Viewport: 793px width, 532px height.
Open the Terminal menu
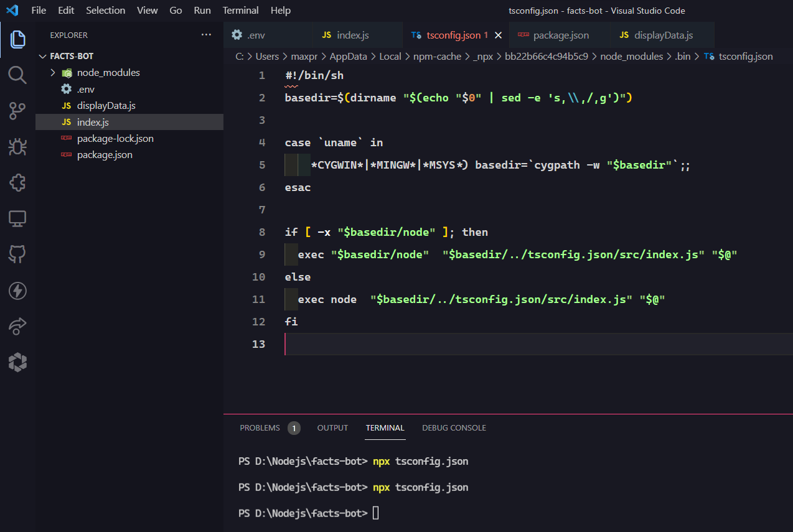[x=240, y=10]
